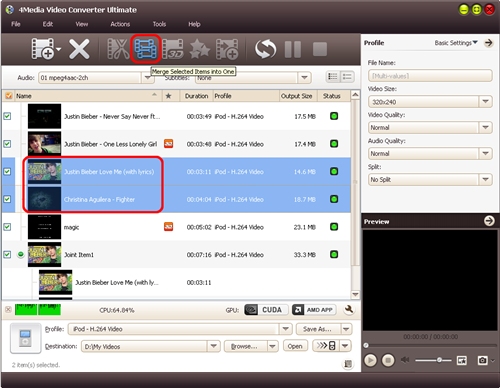This screenshot has height=388, width=500.
Task: Sort list by Duration column
Action: click(x=196, y=96)
